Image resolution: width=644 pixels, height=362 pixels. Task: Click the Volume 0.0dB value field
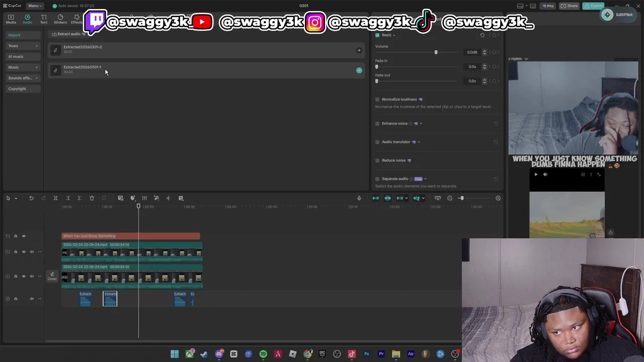pos(473,52)
